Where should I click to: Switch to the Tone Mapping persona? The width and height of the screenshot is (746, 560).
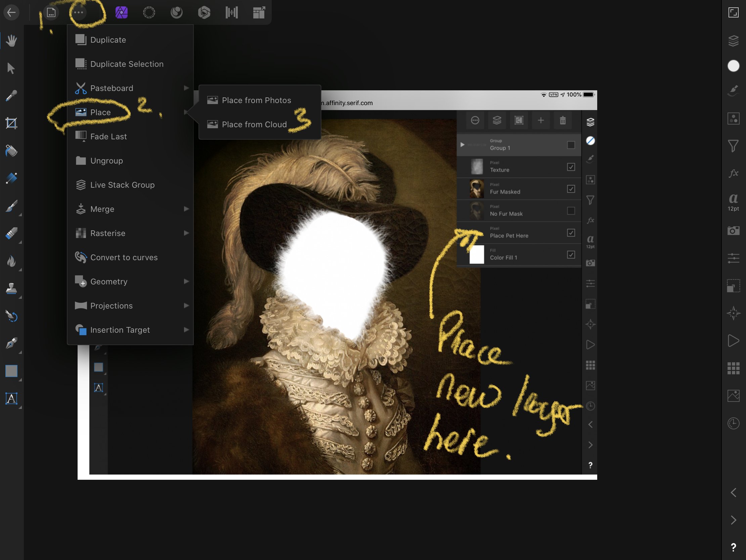pyautogui.click(x=232, y=12)
